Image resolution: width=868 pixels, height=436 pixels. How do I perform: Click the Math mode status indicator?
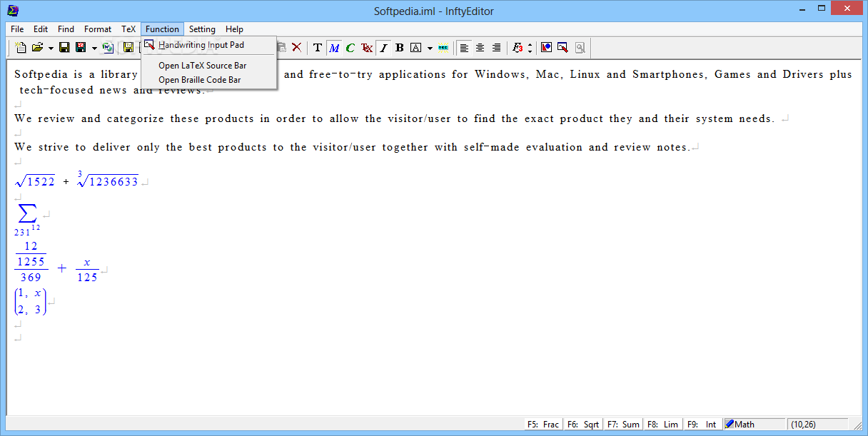click(x=754, y=424)
